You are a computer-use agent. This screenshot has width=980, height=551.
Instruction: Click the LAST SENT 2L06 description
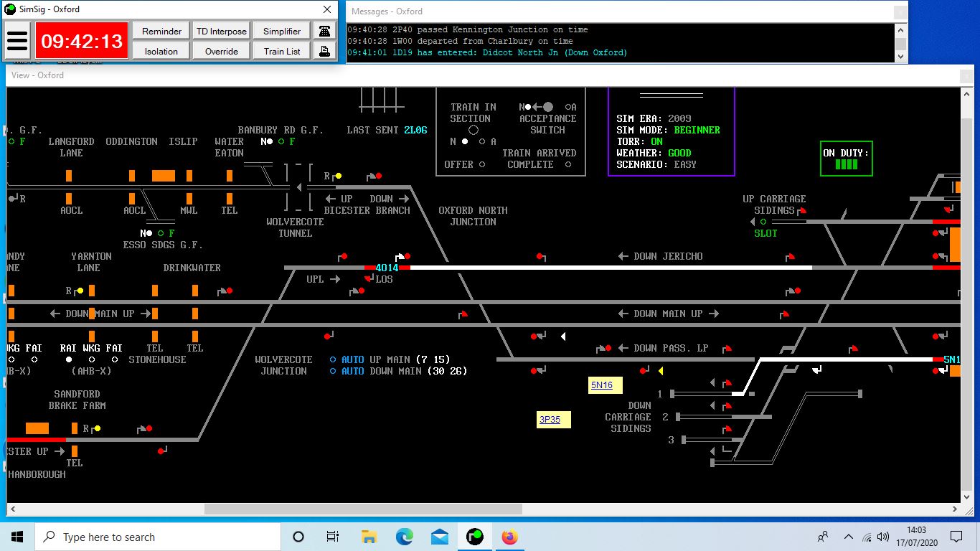tap(415, 130)
